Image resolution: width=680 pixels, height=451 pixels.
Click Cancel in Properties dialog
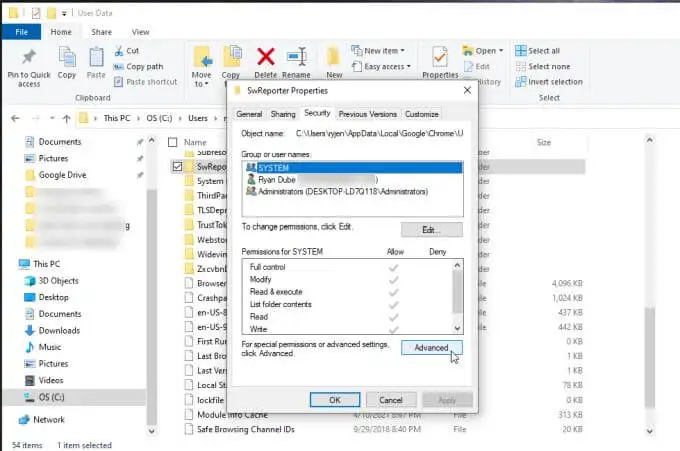(x=391, y=400)
